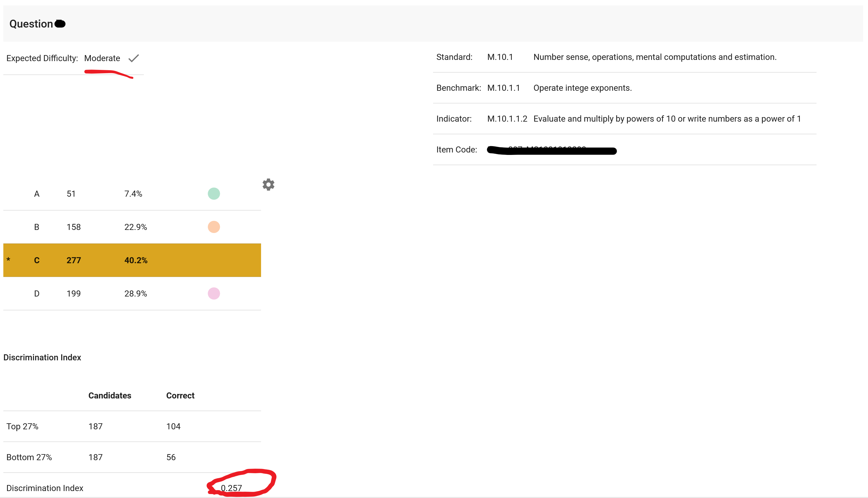868x498 pixels.
Task: Click the Benchmark code M.10.1.1
Action: point(503,88)
